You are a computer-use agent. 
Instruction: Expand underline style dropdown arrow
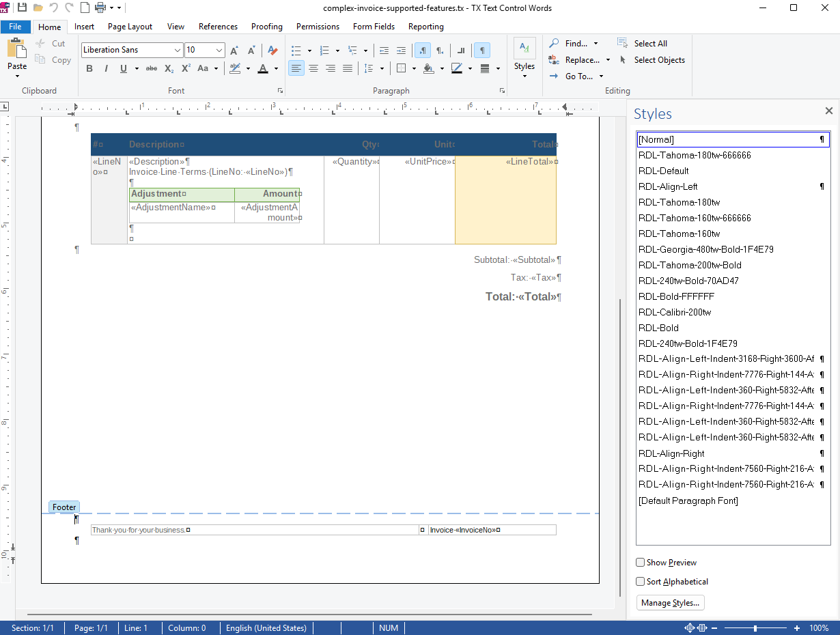[137, 68]
